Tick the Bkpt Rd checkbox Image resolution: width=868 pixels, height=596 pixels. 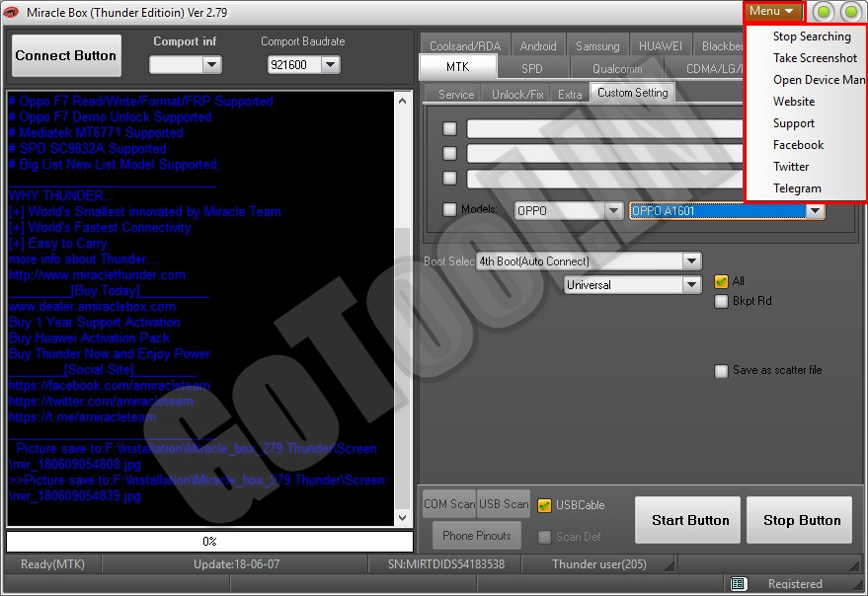[721, 302]
